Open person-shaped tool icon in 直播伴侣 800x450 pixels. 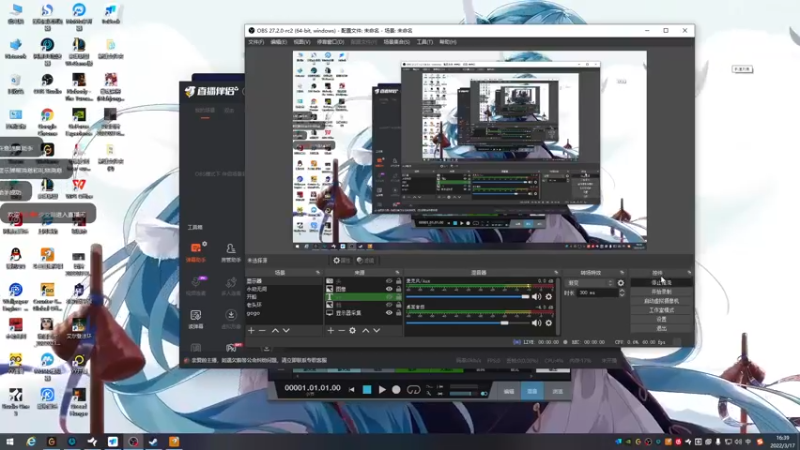231,253
